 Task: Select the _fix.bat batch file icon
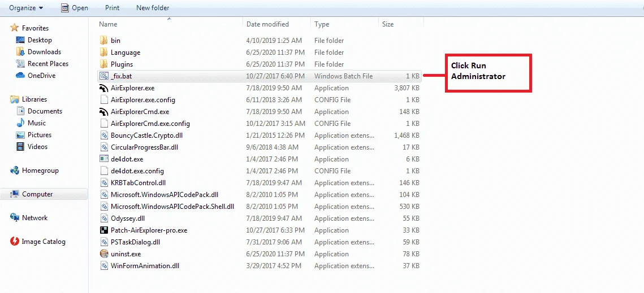point(103,76)
